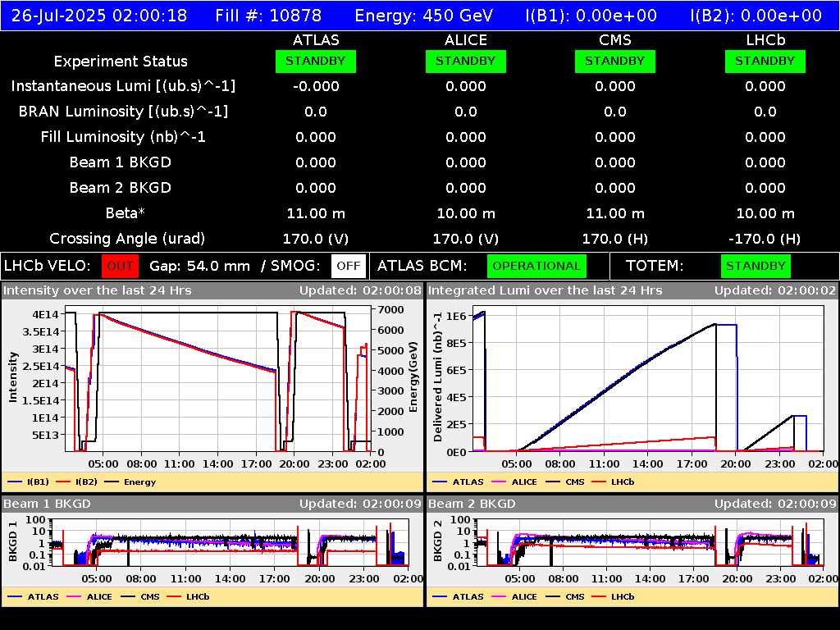The height and width of the screenshot is (630, 840).
Task: Click LHCb crossing angle -170.0 (H)
Action: [x=765, y=239]
